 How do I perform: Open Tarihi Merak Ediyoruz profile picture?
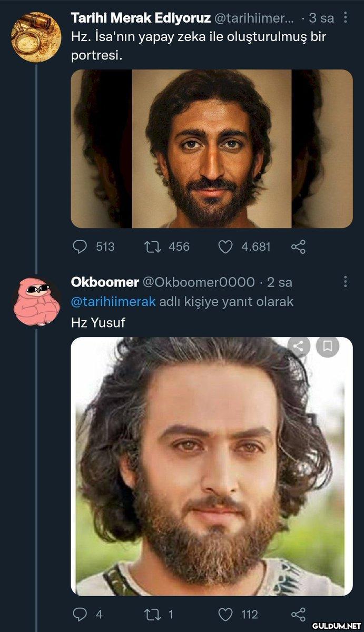(x=36, y=37)
